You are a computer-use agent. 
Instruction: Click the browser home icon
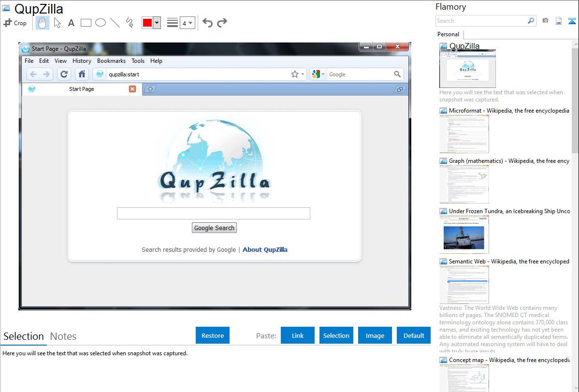[x=82, y=74]
